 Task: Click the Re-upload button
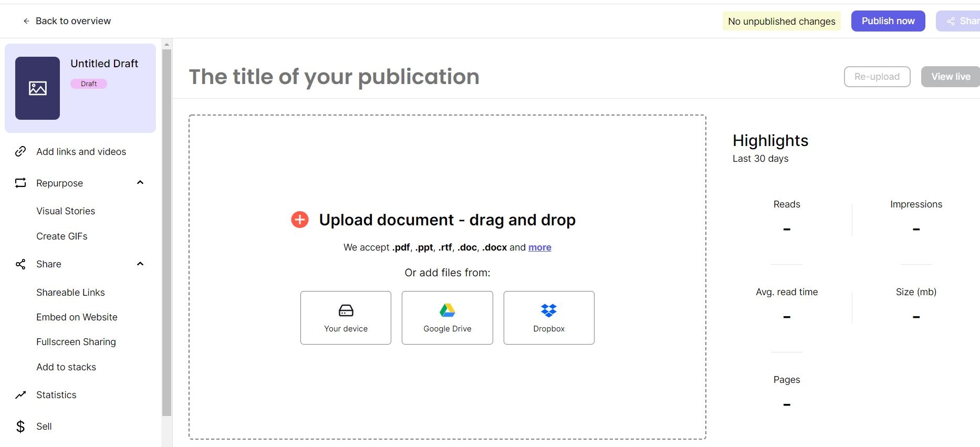click(877, 77)
